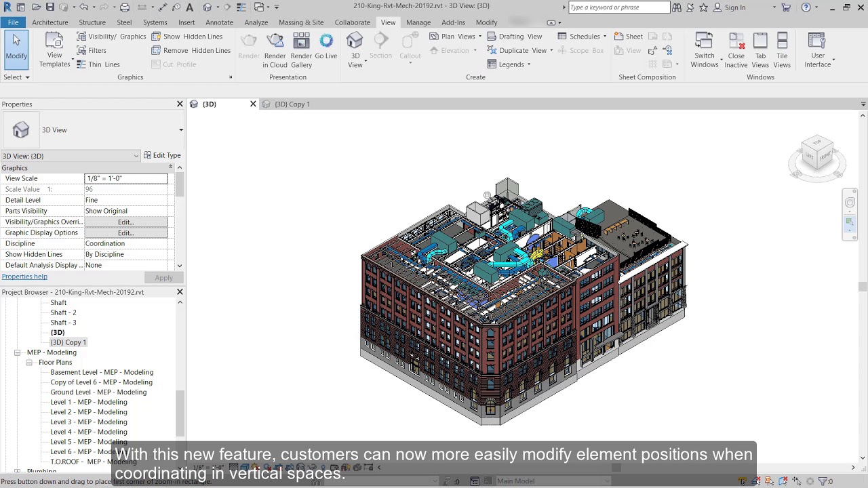Close the Project Browser panel

(180, 292)
